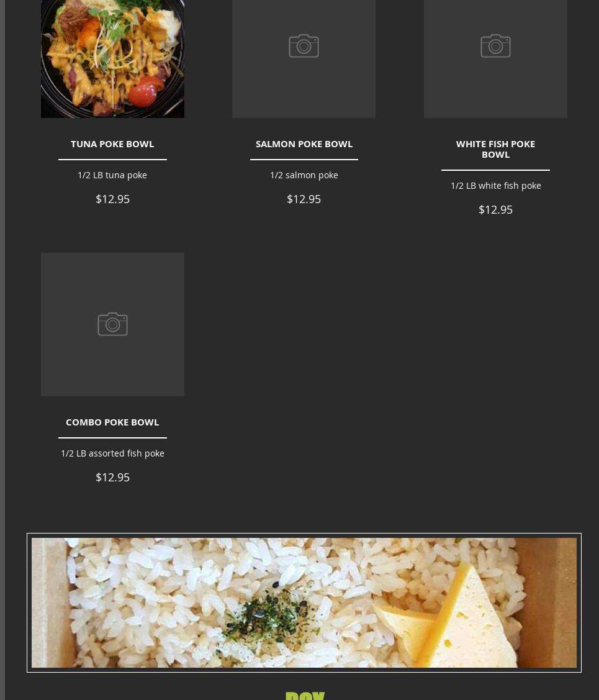The height and width of the screenshot is (700, 599).
Task: Click the rice box banner image
Action: 304,602
